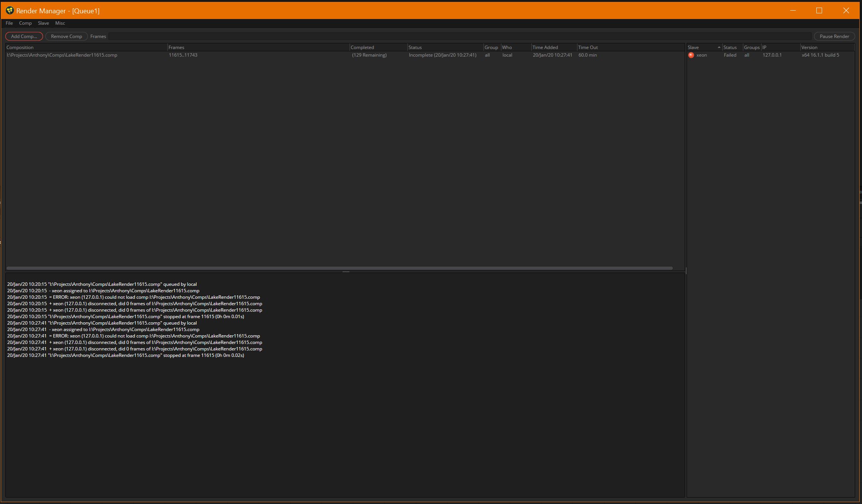The width and height of the screenshot is (862, 504).
Task: Click the x64 16.1.1 build 5 version cell
Action: coord(820,55)
